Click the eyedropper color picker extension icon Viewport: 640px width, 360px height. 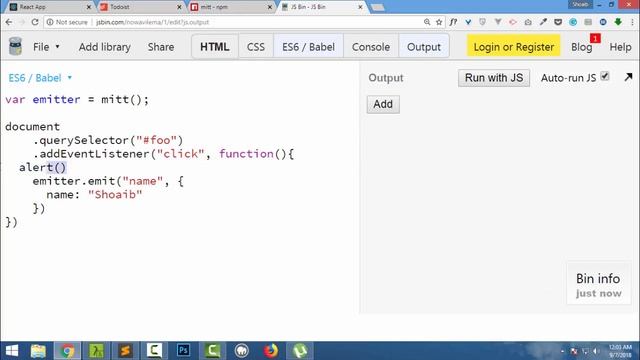pyautogui.click(x=543, y=22)
